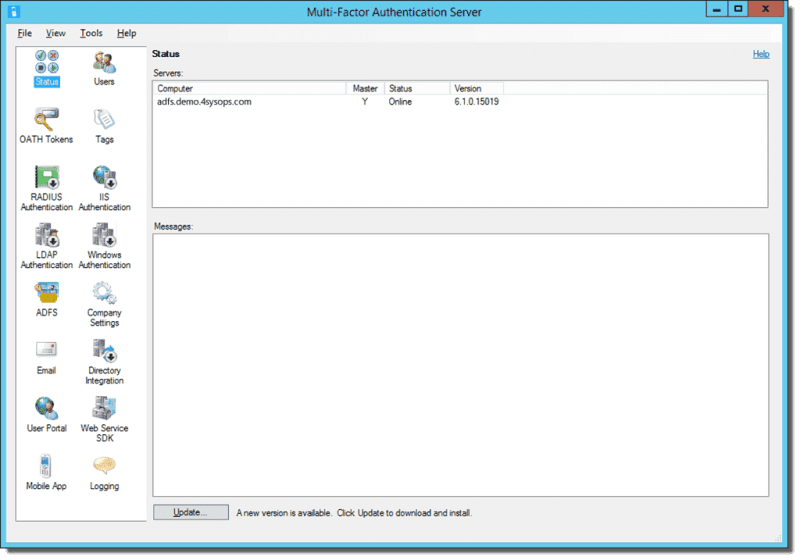Open Windows Authentication configuration
The image size is (800, 560).
104,246
